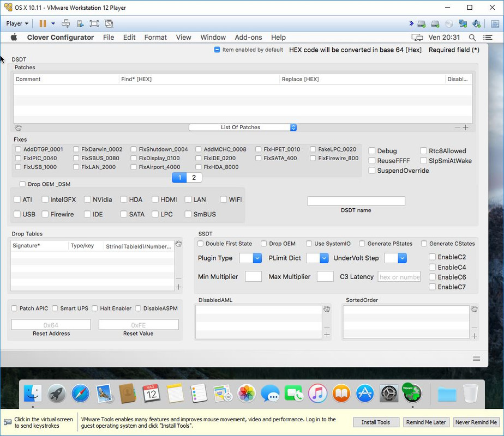Open Finder from the dock
Image resolution: width=504 pixels, height=436 pixels.
point(33,393)
